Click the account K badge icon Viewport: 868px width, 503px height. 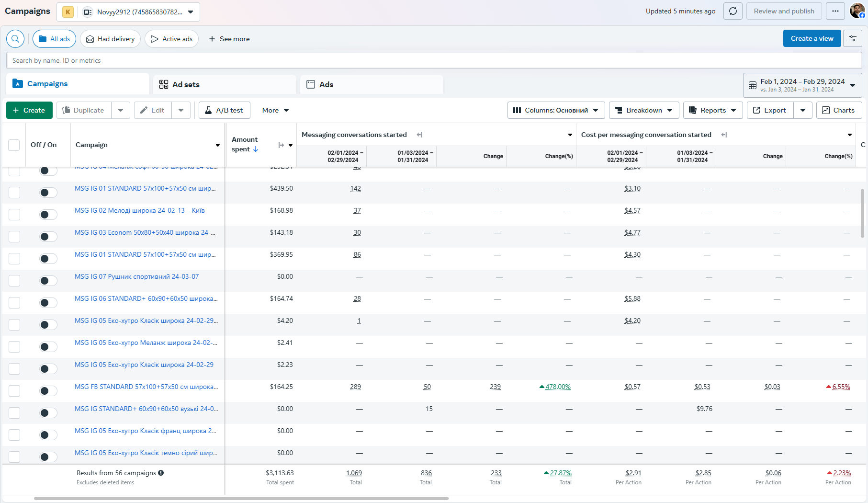(68, 12)
